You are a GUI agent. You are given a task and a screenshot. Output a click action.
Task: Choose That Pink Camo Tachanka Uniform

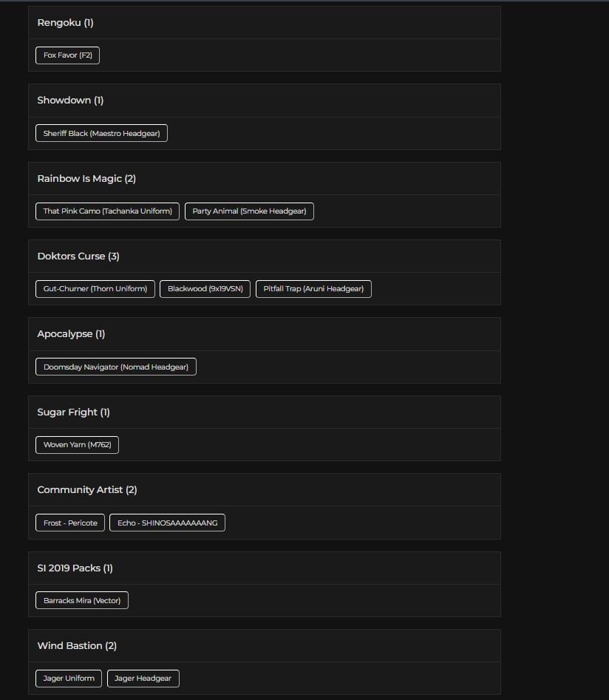pyautogui.click(x=108, y=211)
